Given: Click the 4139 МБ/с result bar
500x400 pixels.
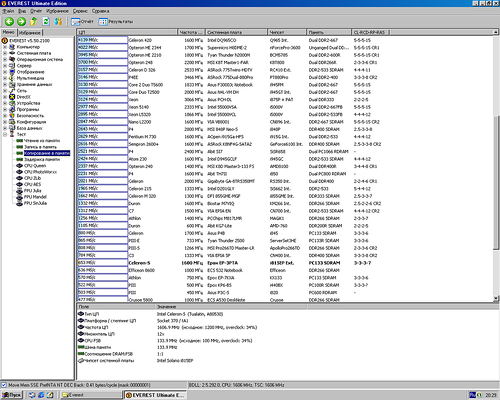Looking at the screenshot, I should 103,40.
